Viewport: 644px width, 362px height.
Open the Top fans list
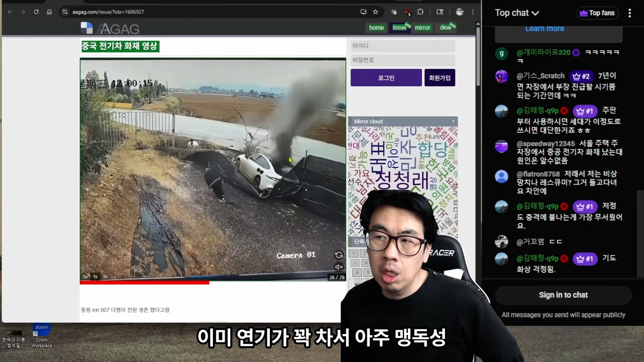(597, 13)
